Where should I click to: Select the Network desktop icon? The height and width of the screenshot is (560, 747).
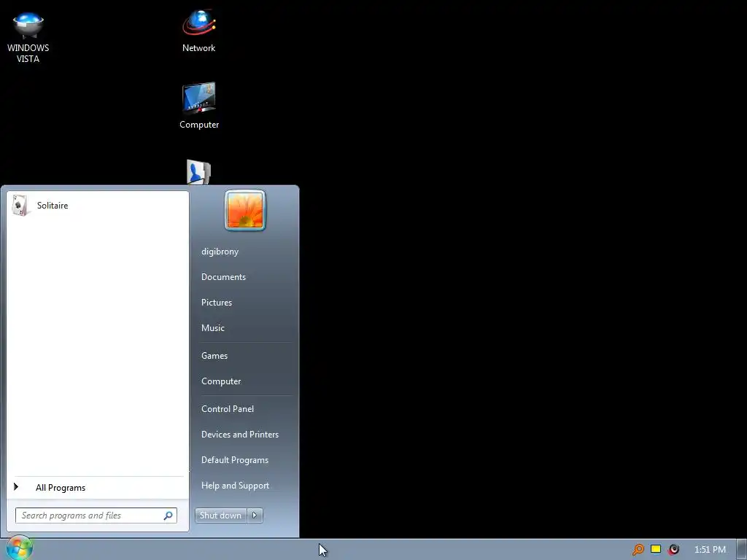[198, 31]
